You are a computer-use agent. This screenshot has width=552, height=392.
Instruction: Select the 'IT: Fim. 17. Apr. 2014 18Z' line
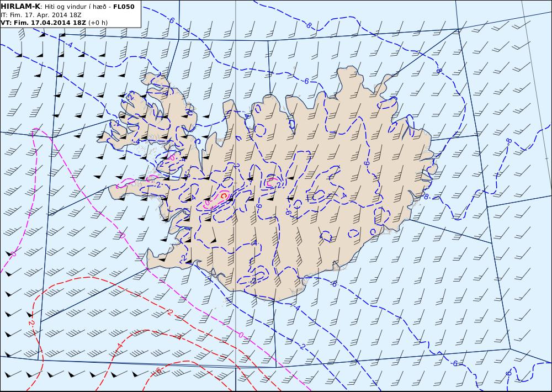[x=41, y=15]
